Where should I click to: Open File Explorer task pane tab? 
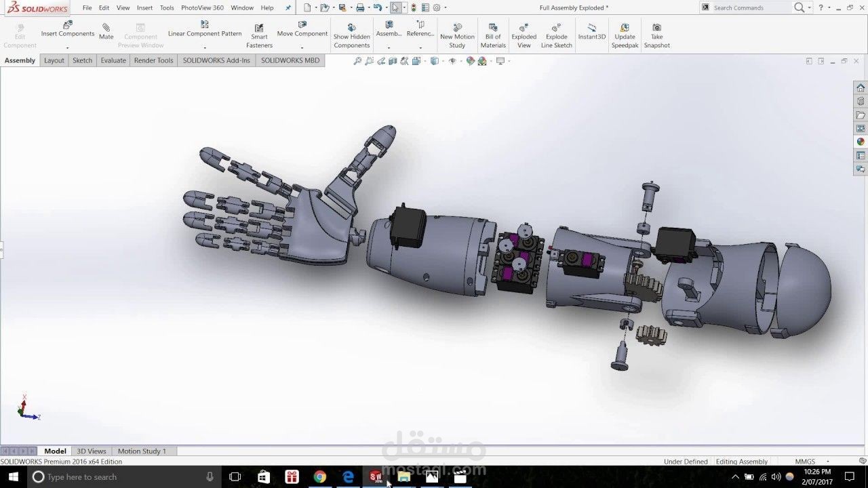point(861,115)
